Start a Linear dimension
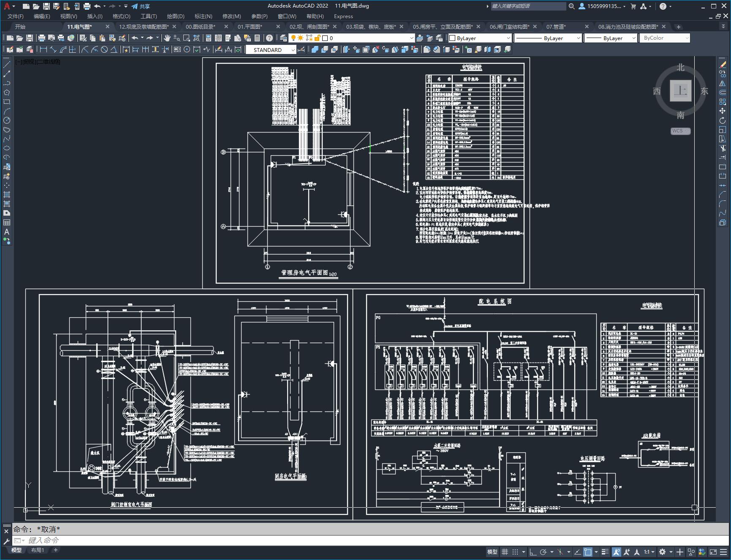The height and width of the screenshot is (560, 731). pos(43,50)
